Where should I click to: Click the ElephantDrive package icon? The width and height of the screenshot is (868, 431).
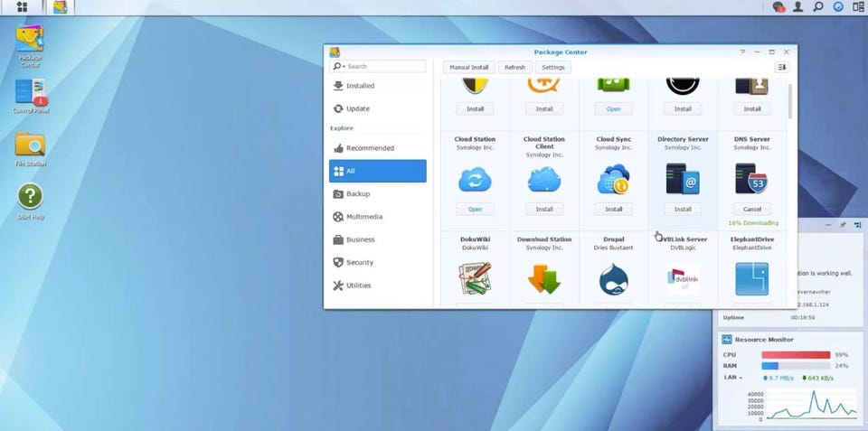click(x=751, y=279)
